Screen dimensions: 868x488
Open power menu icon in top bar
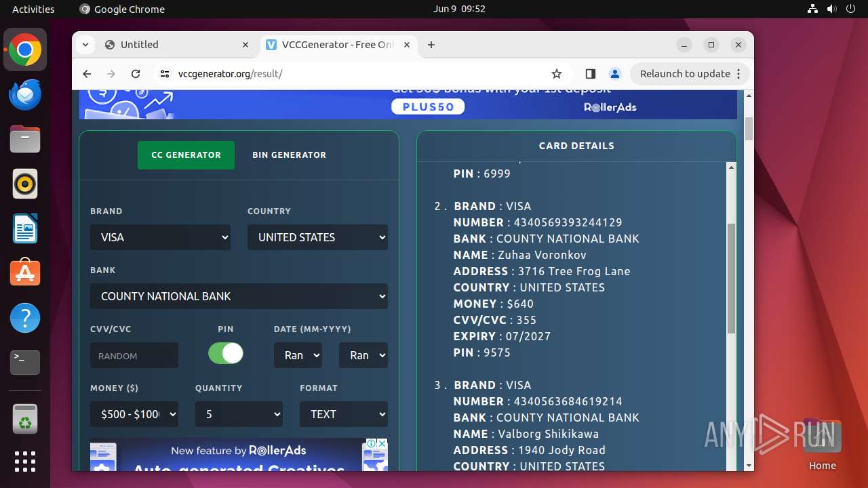851,9
